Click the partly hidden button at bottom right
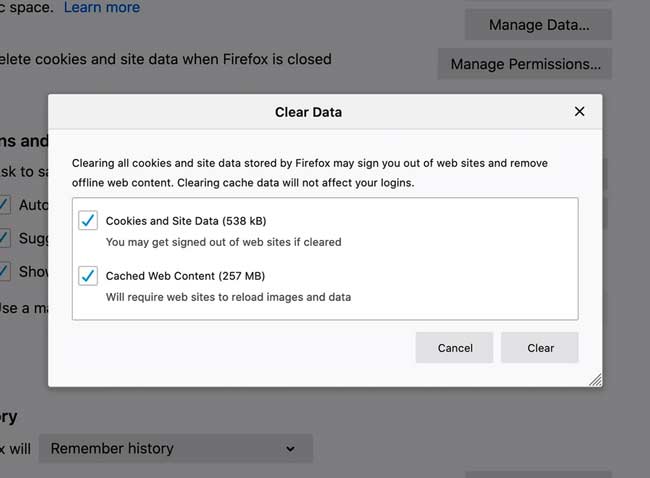The image size is (650, 478). point(538,474)
